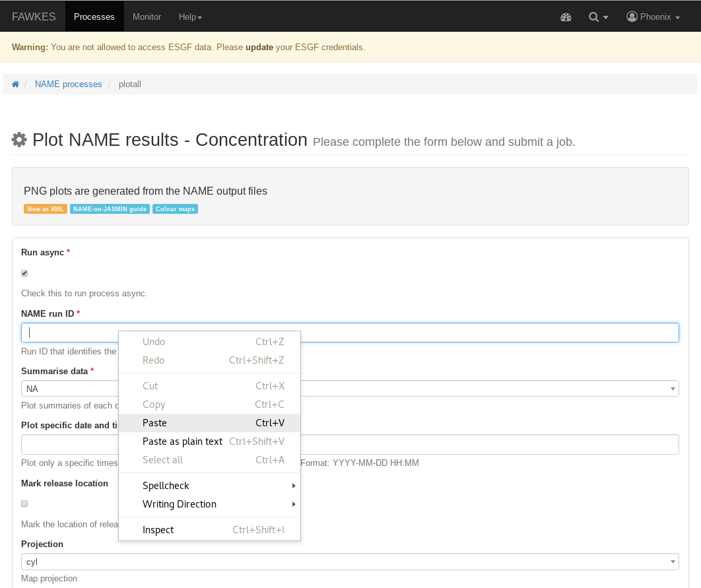Click the Phoenix user avatar icon
The height and width of the screenshot is (588, 701).
point(632,17)
